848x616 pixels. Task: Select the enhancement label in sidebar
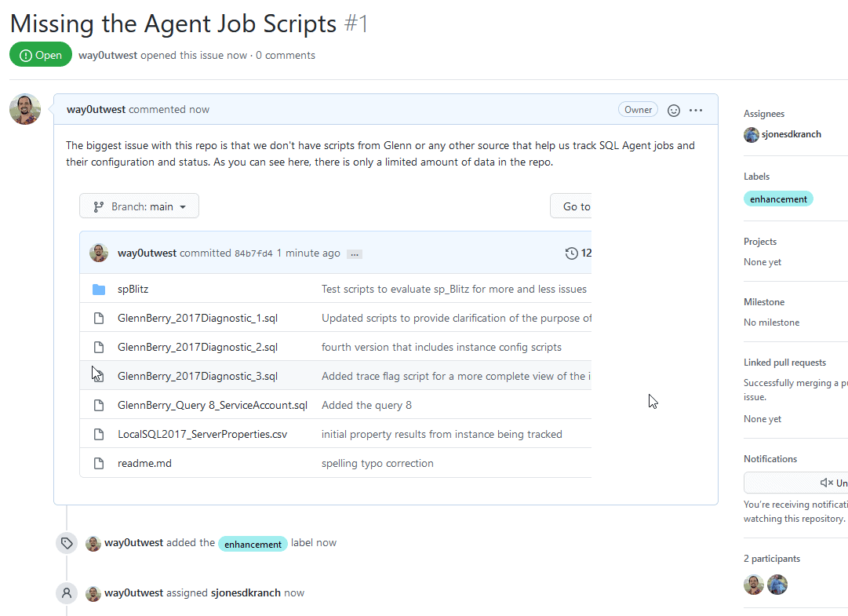coord(778,199)
